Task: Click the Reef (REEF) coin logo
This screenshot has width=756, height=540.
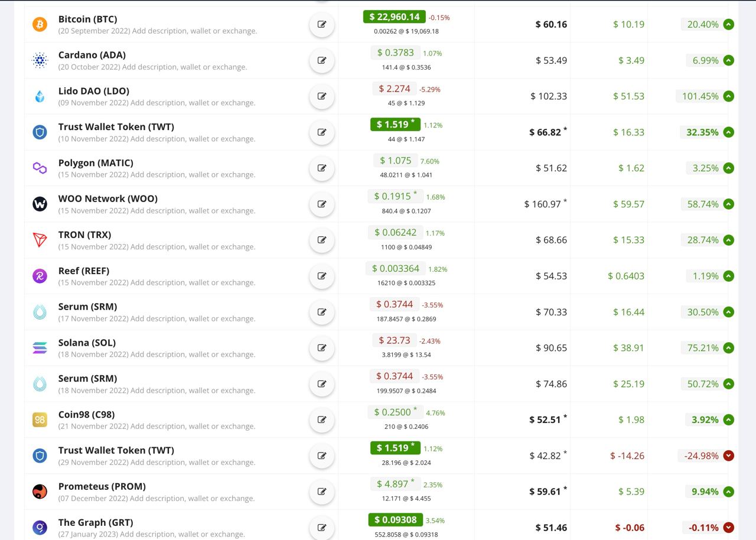Action: (x=40, y=276)
